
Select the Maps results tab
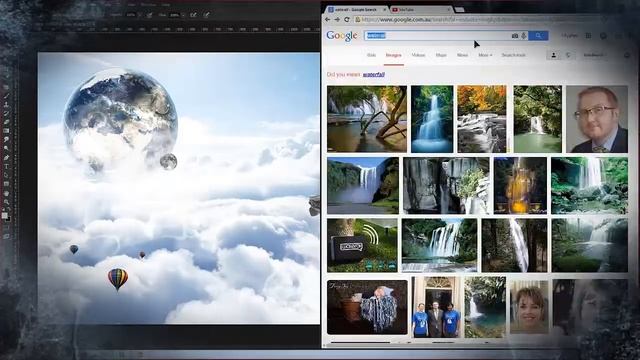click(x=441, y=55)
